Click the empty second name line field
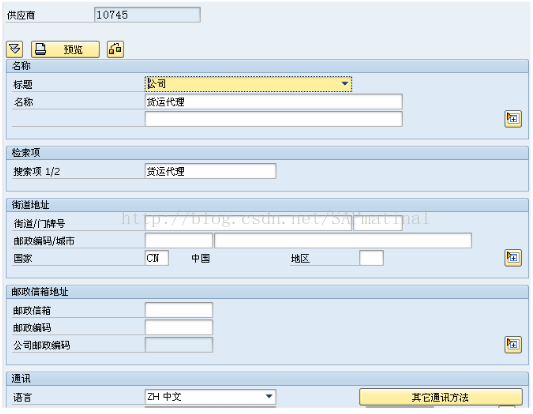Screen dimensions: 533x414 pos(274,119)
